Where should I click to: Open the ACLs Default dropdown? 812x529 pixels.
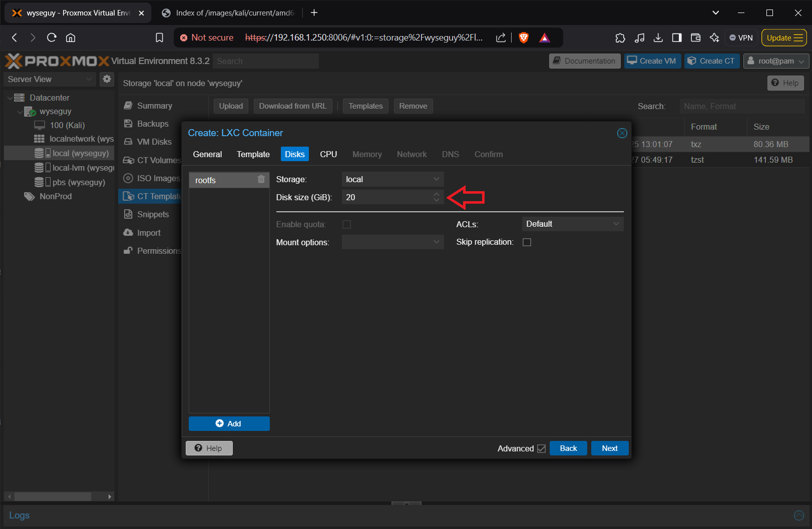tap(573, 224)
